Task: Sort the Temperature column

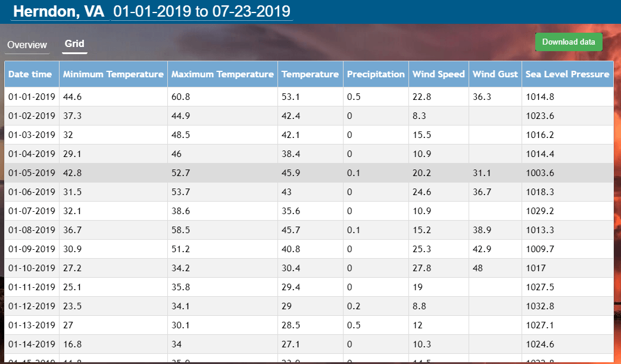Action: 310,74
